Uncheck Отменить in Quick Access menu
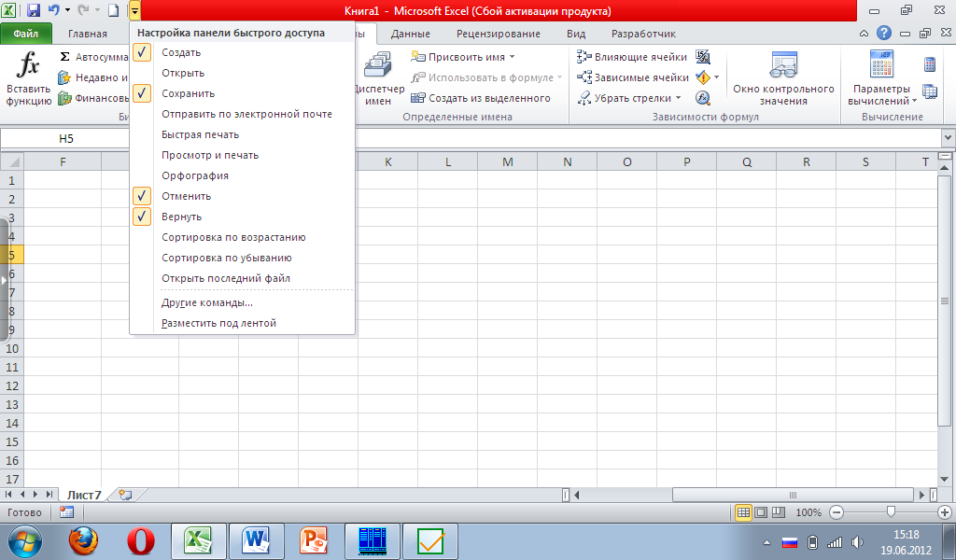The image size is (956, 560). (x=242, y=196)
